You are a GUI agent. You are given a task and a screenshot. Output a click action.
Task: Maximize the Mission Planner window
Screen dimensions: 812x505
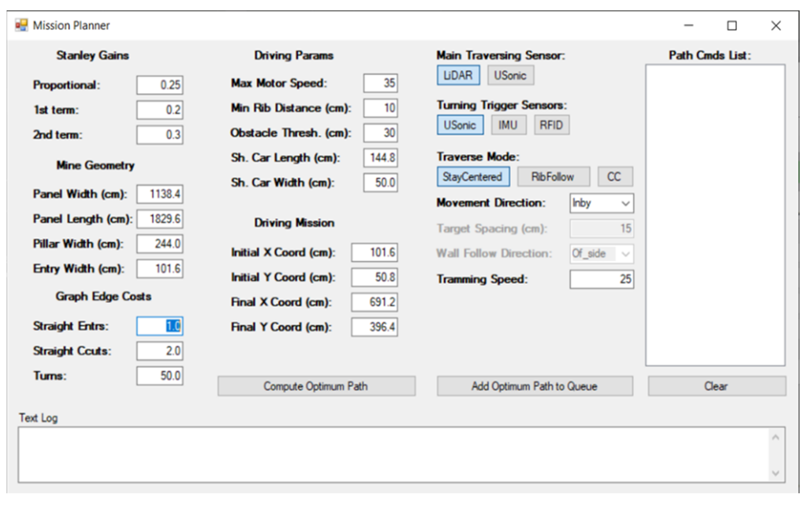pos(731,26)
